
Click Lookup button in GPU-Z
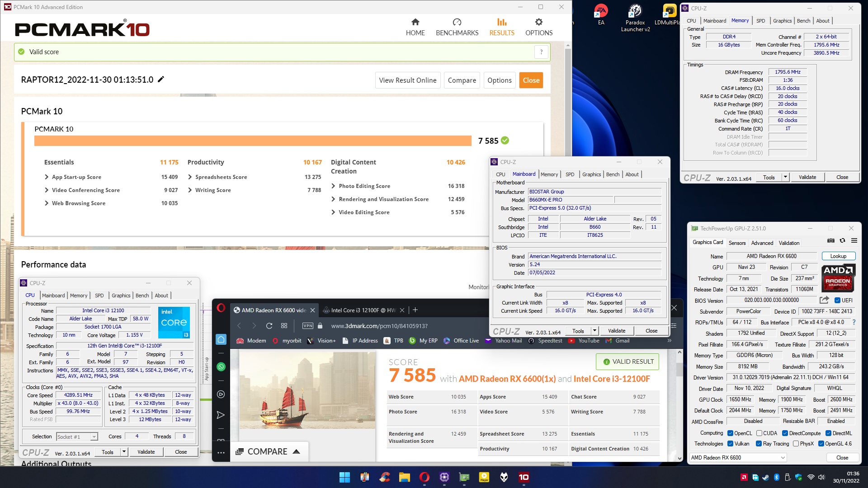pyautogui.click(x=838, y=256)
